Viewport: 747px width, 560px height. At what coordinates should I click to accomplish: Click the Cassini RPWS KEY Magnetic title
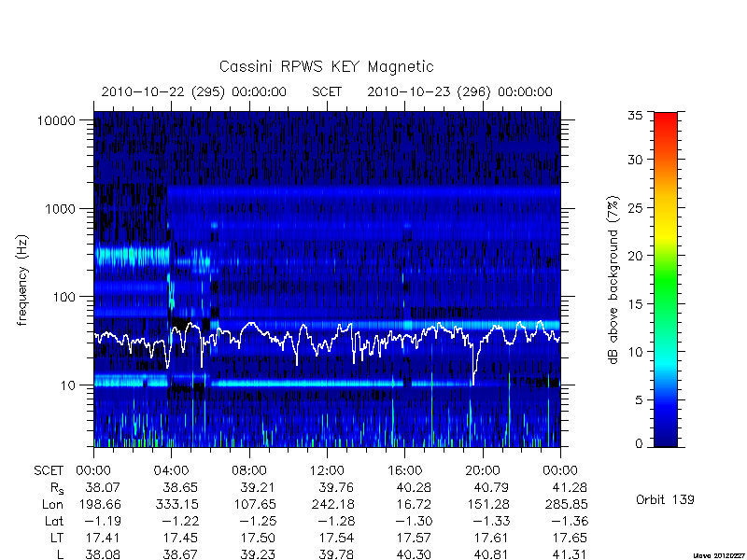[x=326, y=66]
